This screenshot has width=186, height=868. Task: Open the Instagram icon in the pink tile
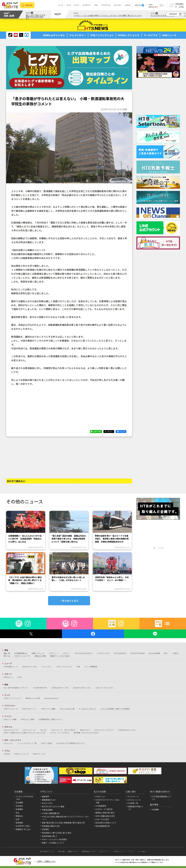point(74,624)
